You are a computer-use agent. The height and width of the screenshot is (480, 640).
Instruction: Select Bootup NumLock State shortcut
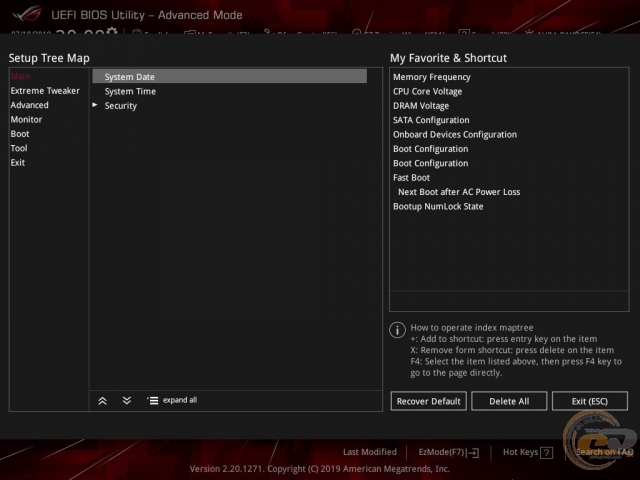[438, 206]
